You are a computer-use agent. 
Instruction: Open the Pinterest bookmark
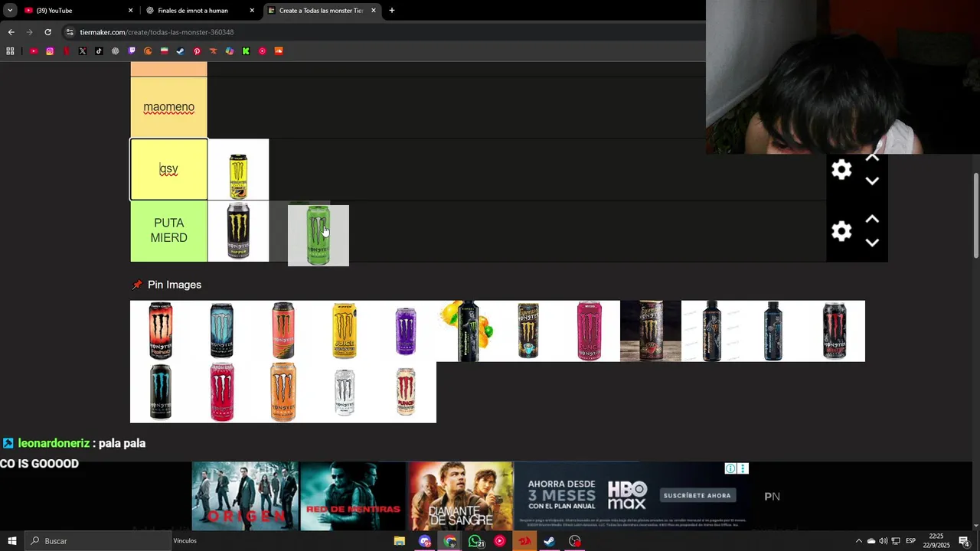(x=197, y=51)
